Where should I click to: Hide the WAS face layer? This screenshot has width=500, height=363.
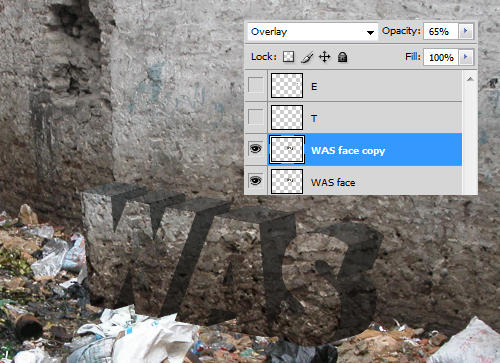pyautogui.click(x=256, y=181)
